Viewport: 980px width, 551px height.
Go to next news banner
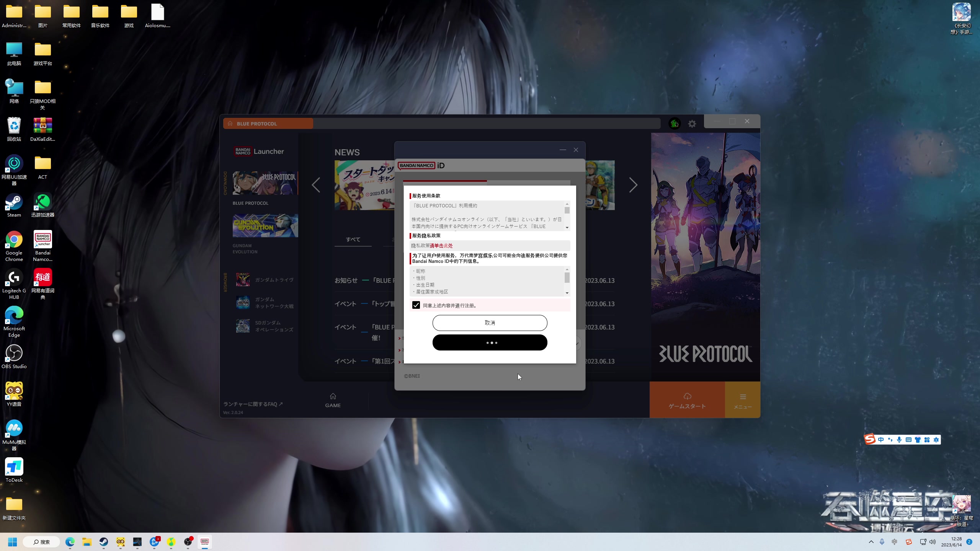click(634, 185)
